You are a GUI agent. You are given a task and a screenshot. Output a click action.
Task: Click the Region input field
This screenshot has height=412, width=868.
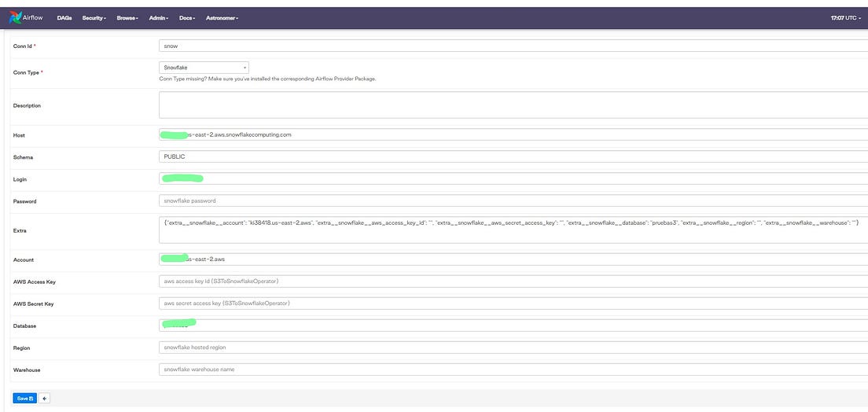point(513,348)
